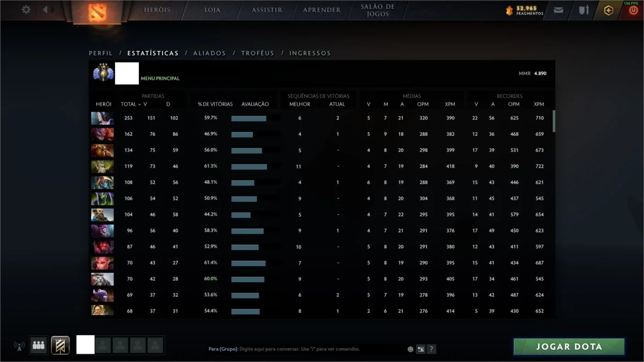Open the shards (Fragmentos) balance
This screenshot has width=644, height=362.
point(525,10)
